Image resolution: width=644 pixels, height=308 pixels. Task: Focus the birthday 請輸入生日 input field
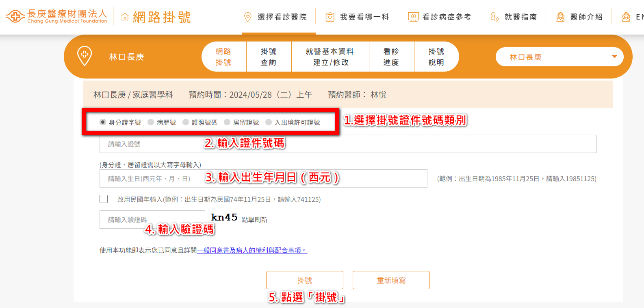[x=263, y=179]
